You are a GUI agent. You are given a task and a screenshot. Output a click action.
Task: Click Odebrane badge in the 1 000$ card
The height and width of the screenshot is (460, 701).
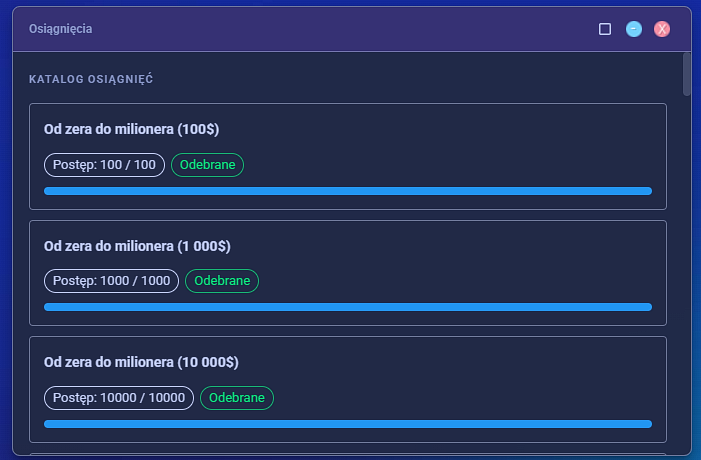222,281
